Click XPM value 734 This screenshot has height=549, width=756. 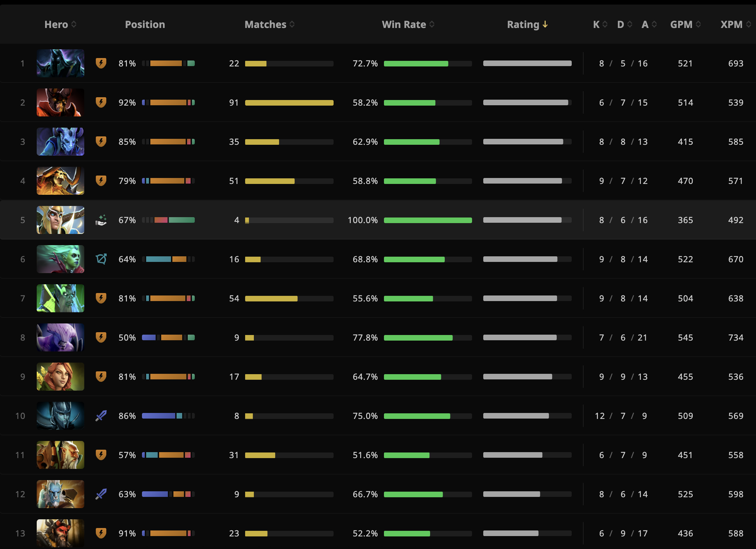(736, 338)
